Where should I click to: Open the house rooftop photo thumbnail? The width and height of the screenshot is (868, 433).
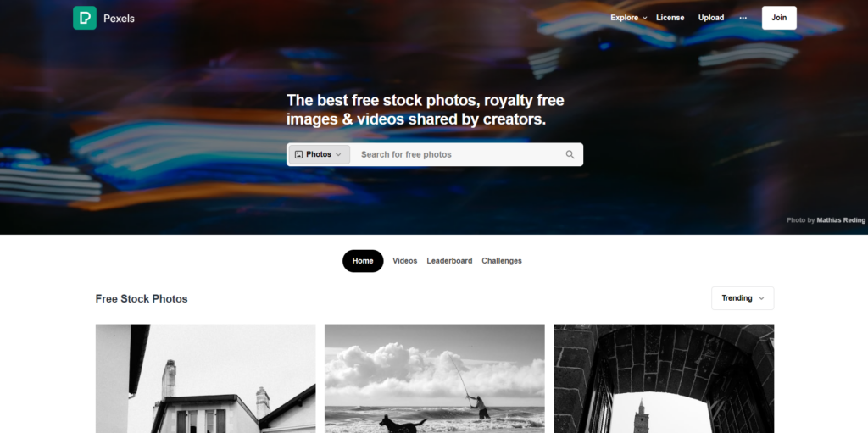coord(205,379)
